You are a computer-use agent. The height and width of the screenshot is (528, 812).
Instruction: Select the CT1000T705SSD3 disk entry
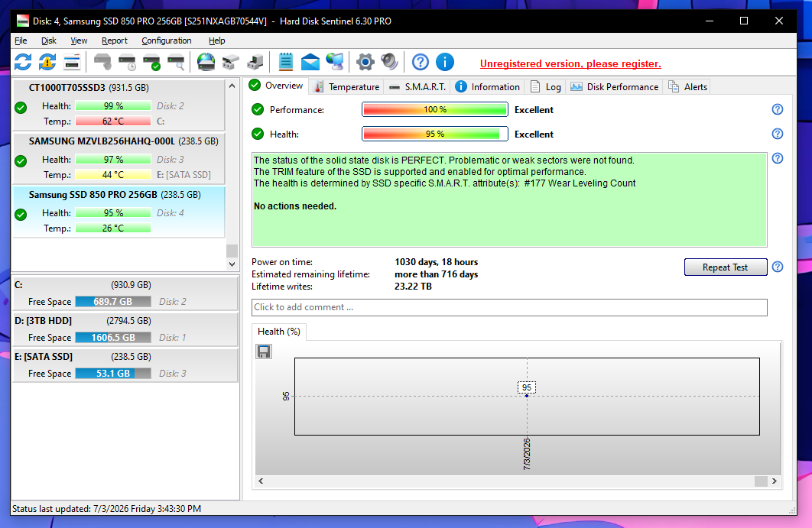[119, 105]
